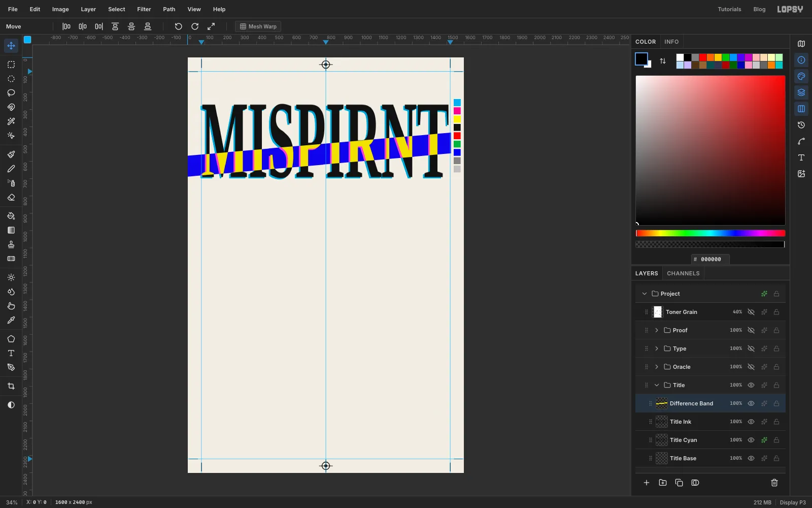
Task: Click the opacity alpha slider
Action: tap(710, 244)
